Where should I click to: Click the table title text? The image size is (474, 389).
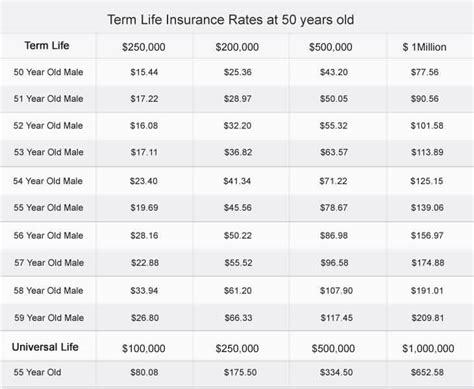(230, 20)
